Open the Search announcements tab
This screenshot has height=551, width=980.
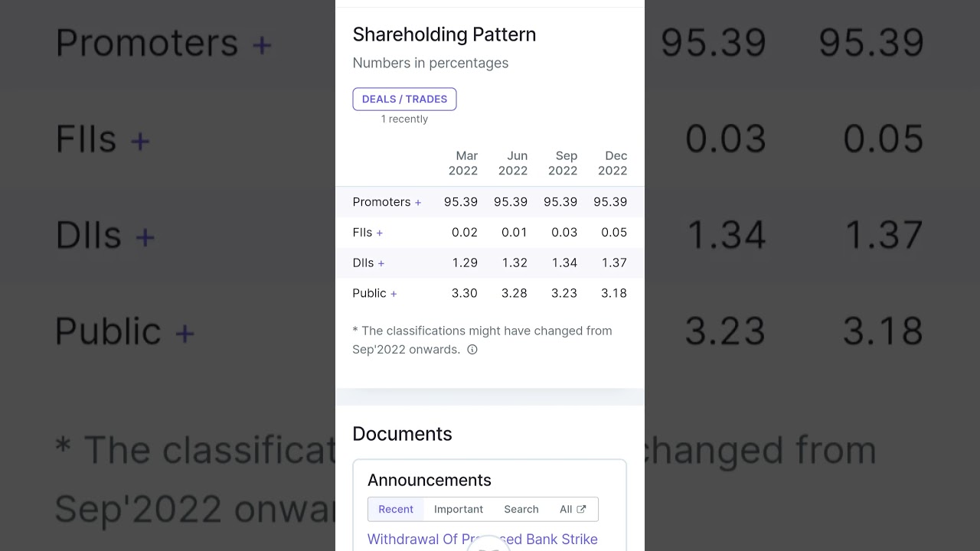pos(521,509)
